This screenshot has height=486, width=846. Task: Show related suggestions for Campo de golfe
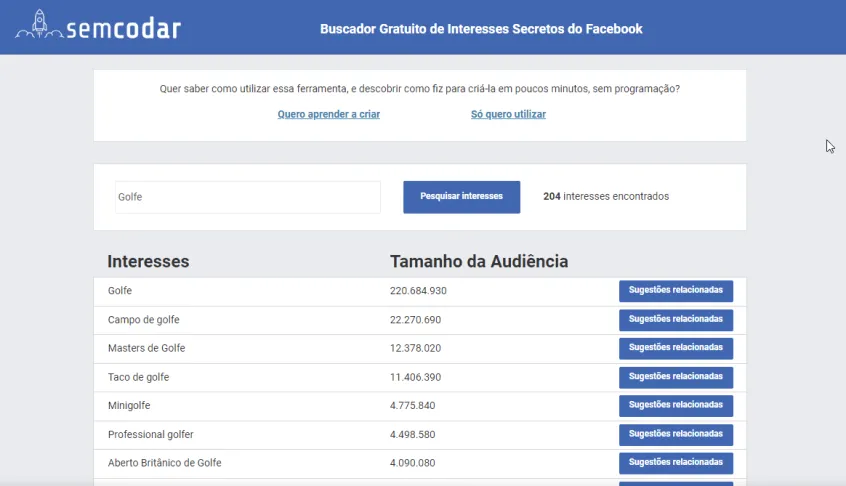pos(675,320)
